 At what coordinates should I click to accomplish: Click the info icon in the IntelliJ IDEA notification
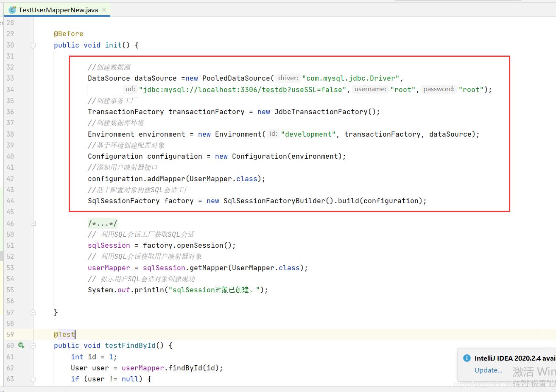[467, 358]
